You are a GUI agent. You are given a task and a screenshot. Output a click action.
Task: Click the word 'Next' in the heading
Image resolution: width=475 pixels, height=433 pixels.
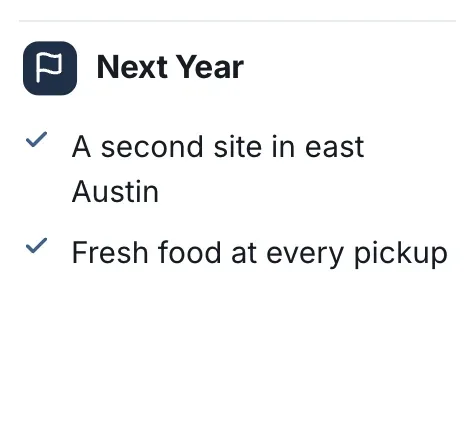[132, 67]
